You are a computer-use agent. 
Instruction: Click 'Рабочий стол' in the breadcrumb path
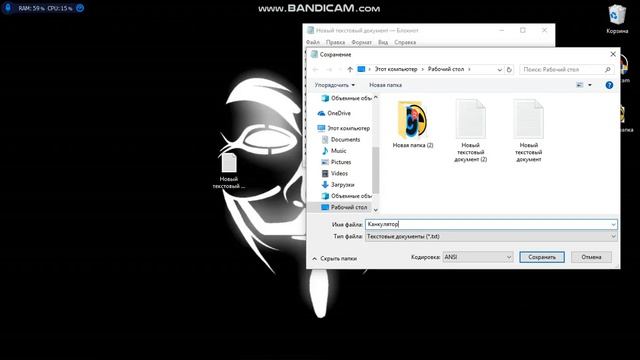click(x=446, y=69)
